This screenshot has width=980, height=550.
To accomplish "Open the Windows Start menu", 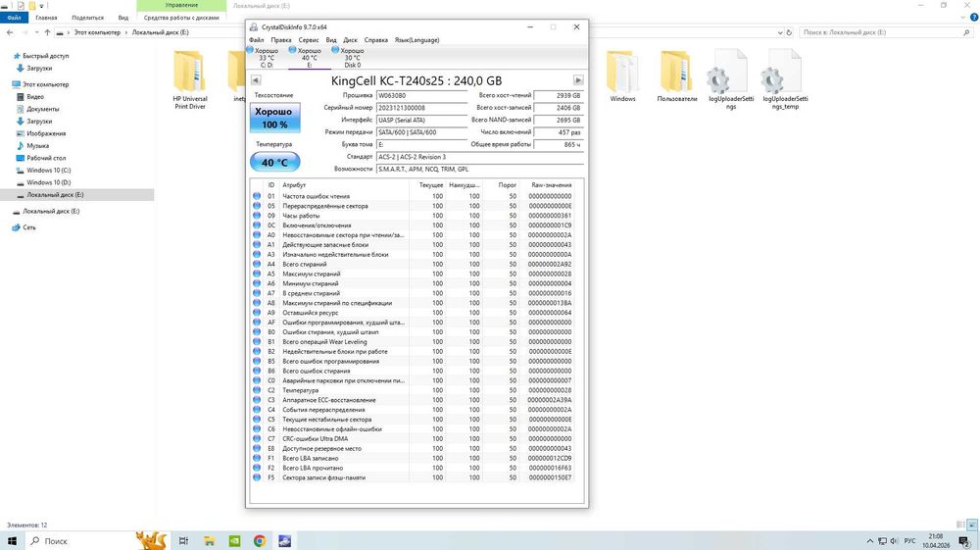I will pos(12,541).
